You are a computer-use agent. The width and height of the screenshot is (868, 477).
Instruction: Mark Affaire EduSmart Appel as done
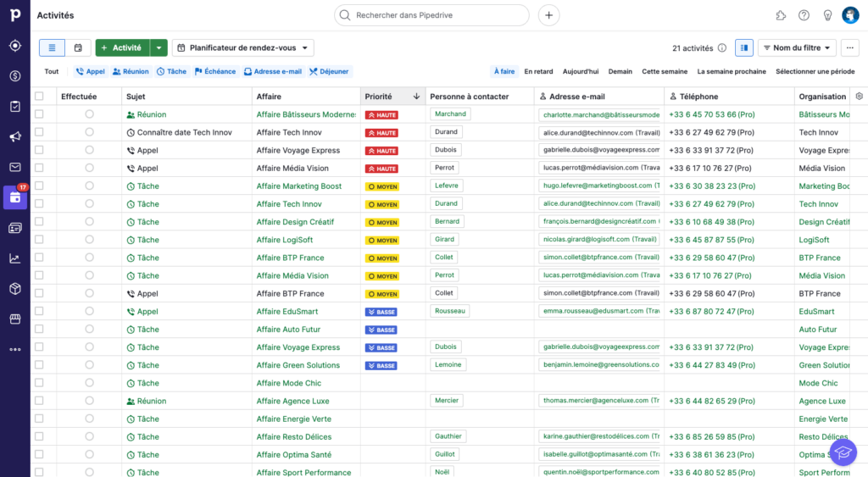[x=89, y=311]
